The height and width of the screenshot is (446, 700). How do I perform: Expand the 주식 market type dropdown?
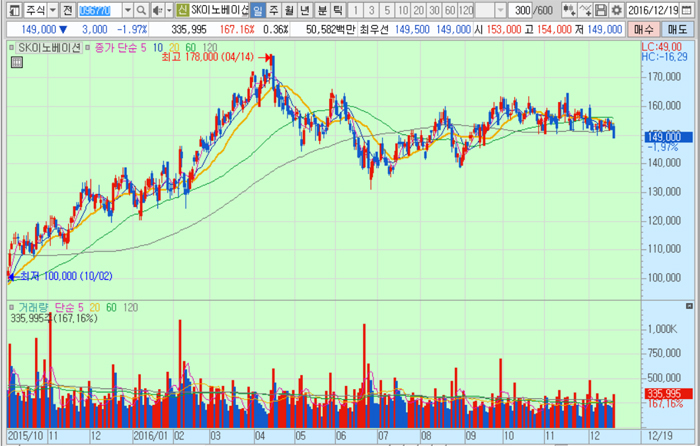click(51, 10)
